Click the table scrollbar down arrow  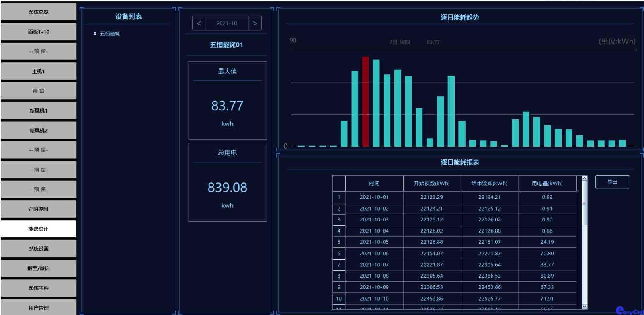click(x=585, y=306)
